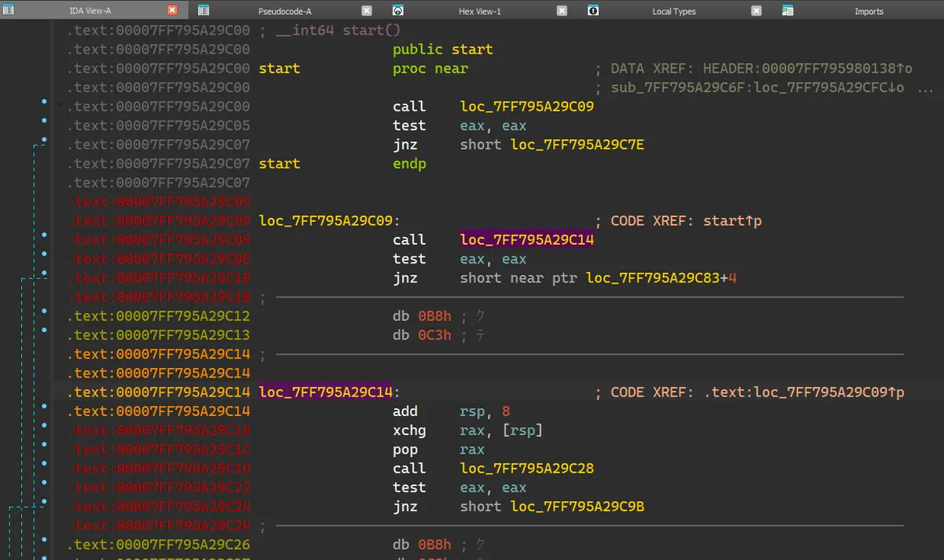Toggle breakpoint dot at address 00007FF795A29C0E
Viewport: 944px width, 560px height.
click(44, 254)
